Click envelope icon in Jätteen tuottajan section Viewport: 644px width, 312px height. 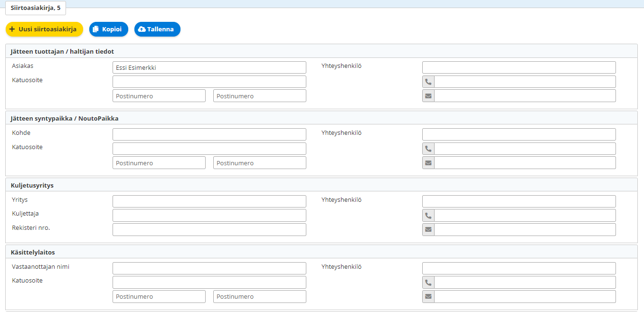point(428,96)
